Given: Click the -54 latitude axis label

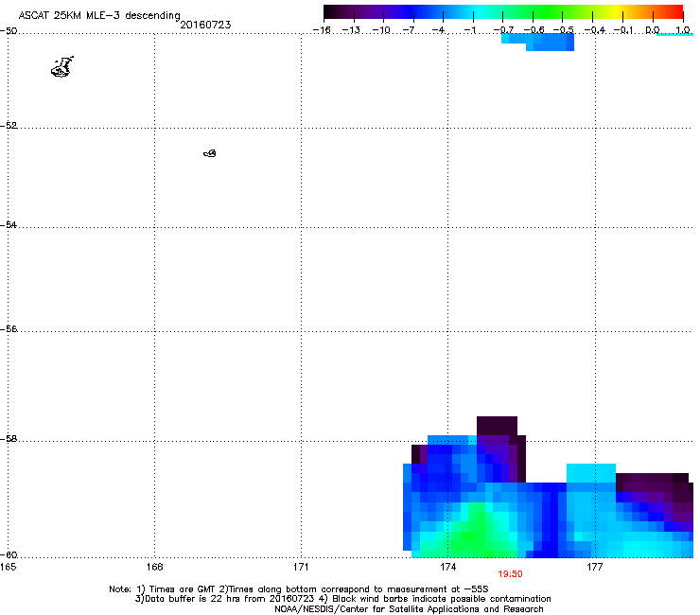Looking at the screenshot, I should 9,224.
